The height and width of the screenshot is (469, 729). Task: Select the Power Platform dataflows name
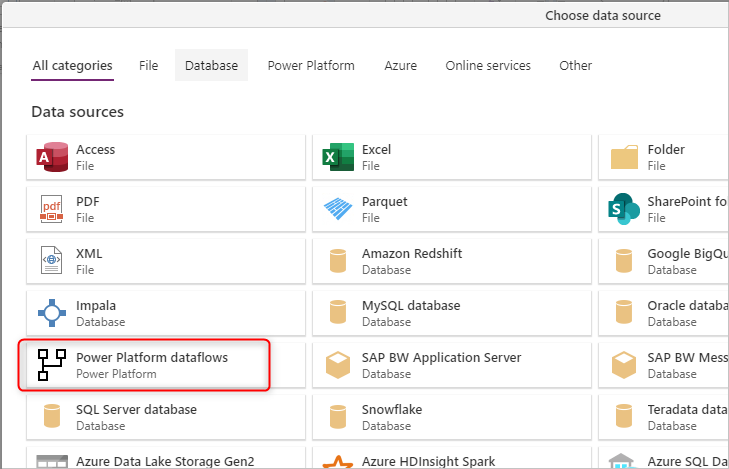click(152, 357)
